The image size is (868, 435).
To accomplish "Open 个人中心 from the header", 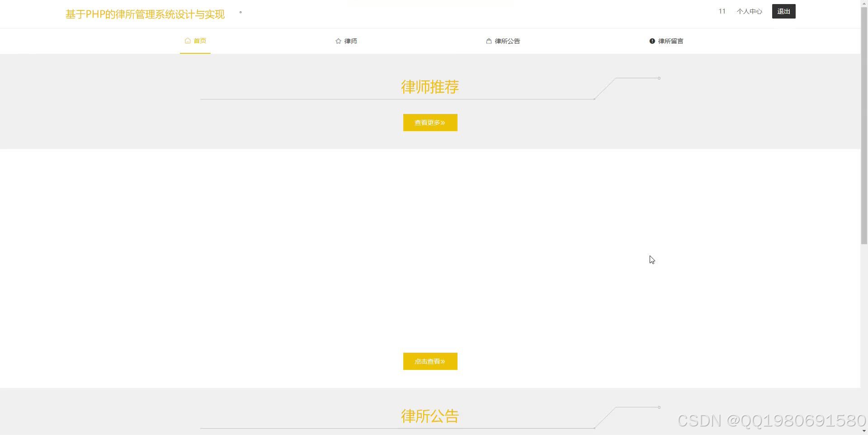I will click(749, 11).
